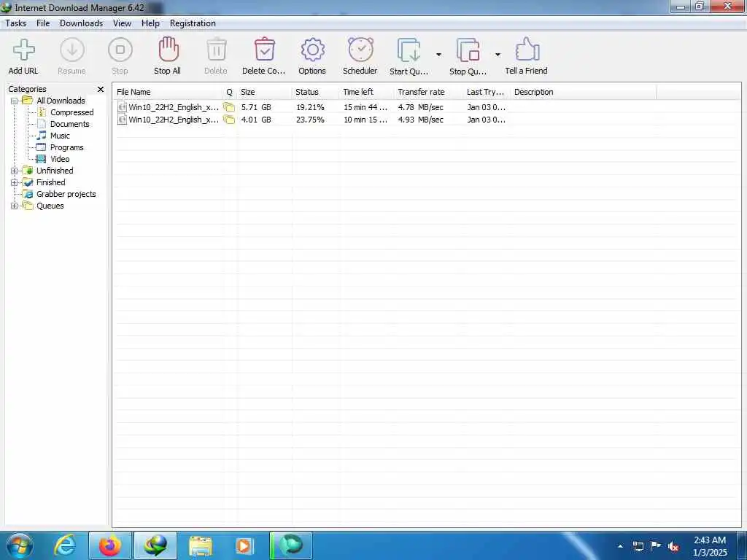Expand the Queues tree node
747x560 pixels.
click(15, 206)
